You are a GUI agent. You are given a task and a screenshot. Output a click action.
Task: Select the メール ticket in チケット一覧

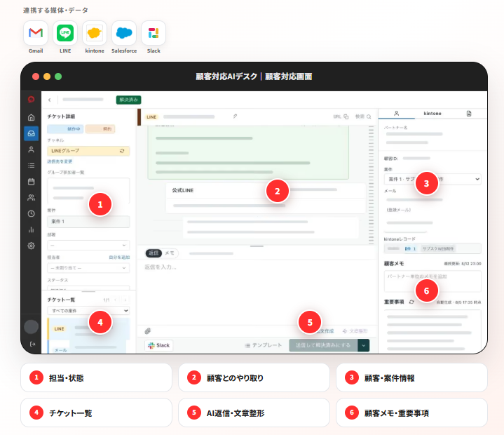pyautogui.click(x=88, y=347)
